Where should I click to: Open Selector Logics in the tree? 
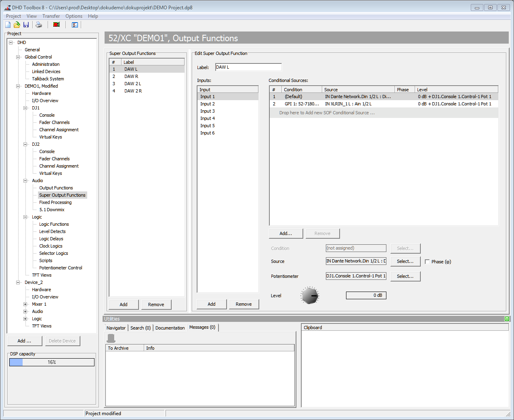point(54,253)
